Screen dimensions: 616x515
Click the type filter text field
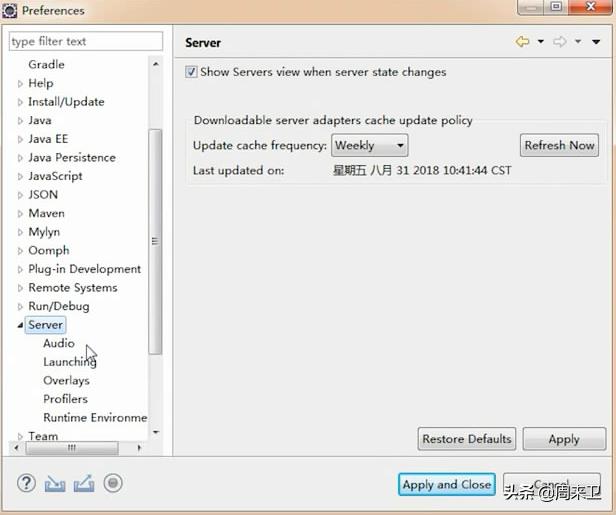(x=85, y=41)
